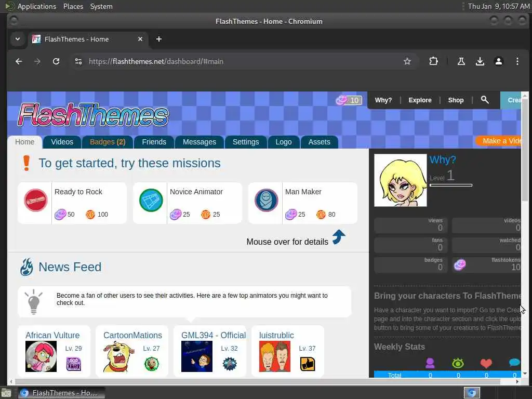Viewport: 532px width, 399px height.
Task: Click CartoonMations' dog avatar thumbnail
Action: point(119,356)
